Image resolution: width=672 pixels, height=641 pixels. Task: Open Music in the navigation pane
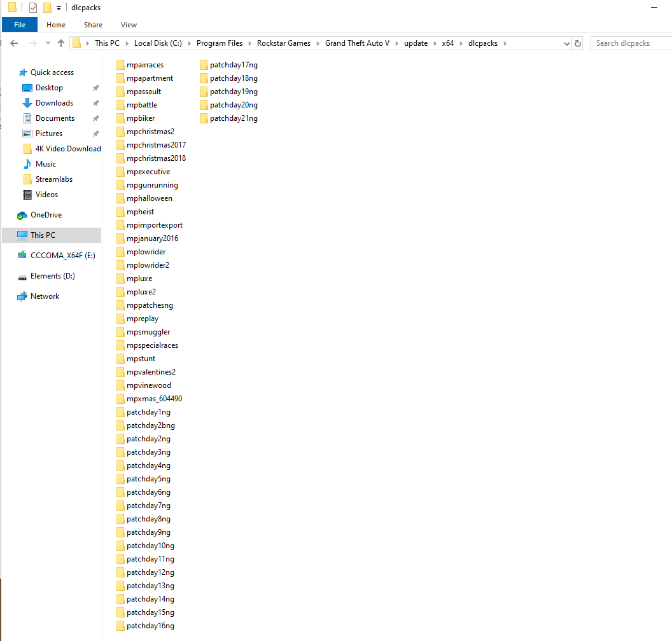click(45, 164)
